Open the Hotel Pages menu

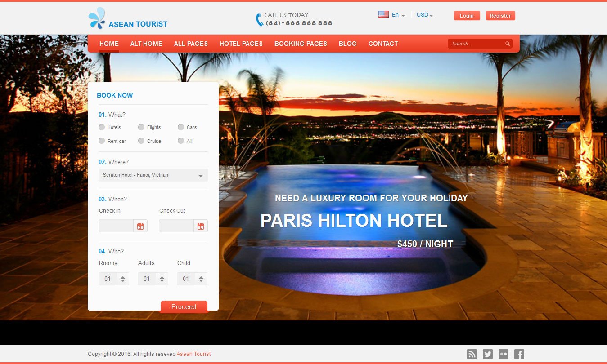[x=241, y=44]
